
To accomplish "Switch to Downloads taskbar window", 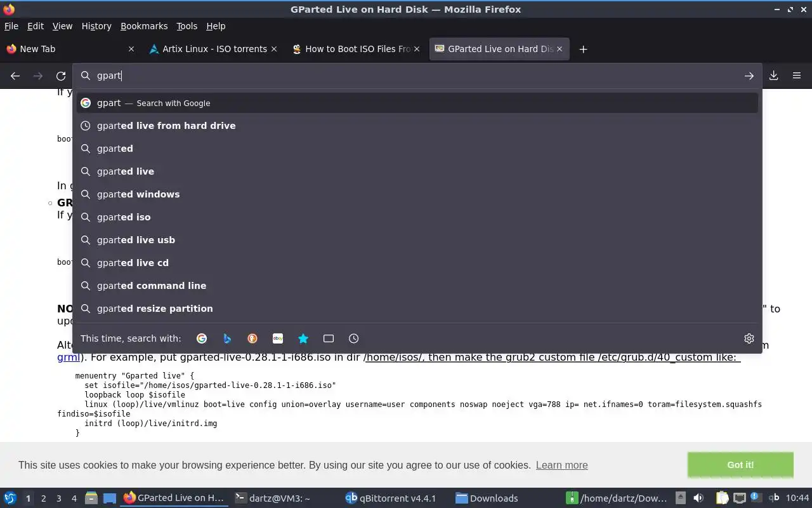I will [x=506, y=498].
